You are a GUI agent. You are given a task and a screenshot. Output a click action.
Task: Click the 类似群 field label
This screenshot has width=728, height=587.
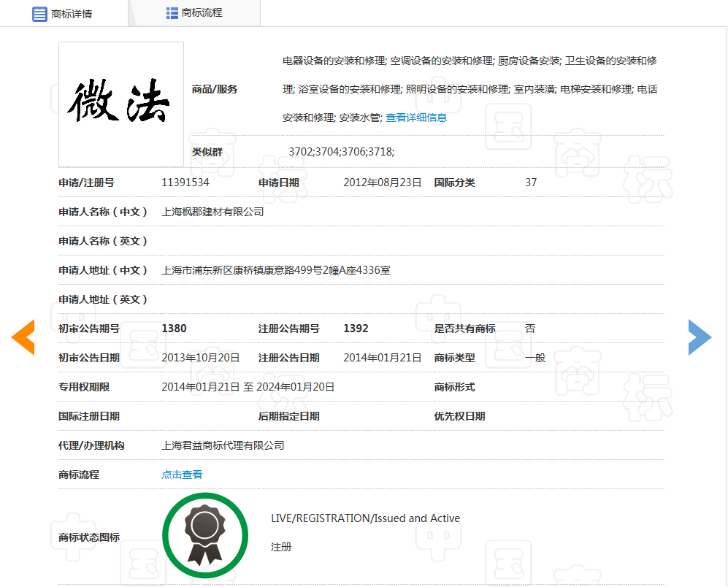click(207, 152)
